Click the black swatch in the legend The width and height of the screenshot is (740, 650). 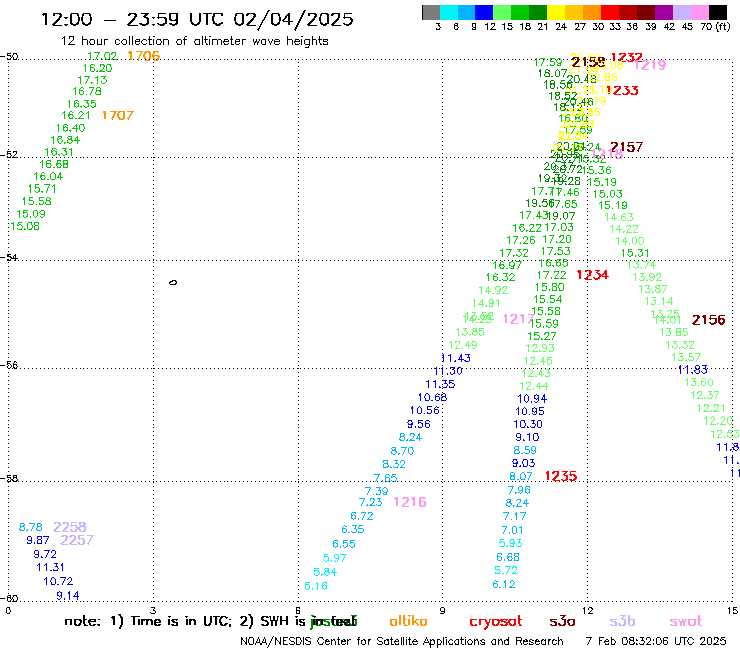[718, 12]
